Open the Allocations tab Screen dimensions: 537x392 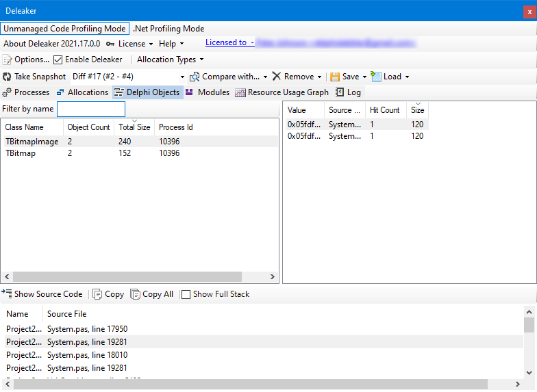[x=82, y=92]
